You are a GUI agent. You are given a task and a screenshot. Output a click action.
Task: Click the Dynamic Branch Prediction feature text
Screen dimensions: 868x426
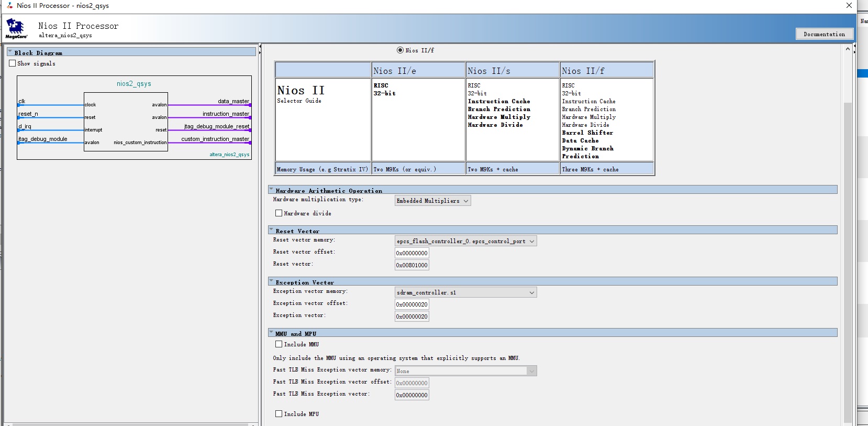588,152
